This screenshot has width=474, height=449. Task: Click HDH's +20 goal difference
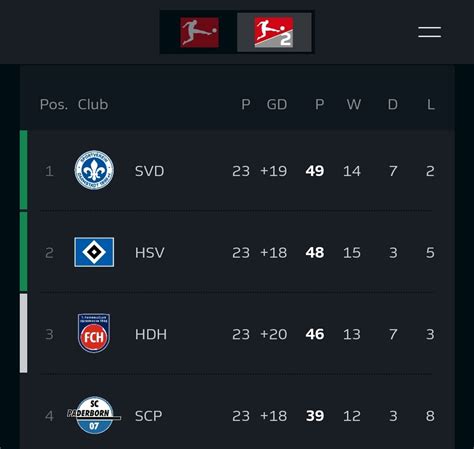pos(274,334)
